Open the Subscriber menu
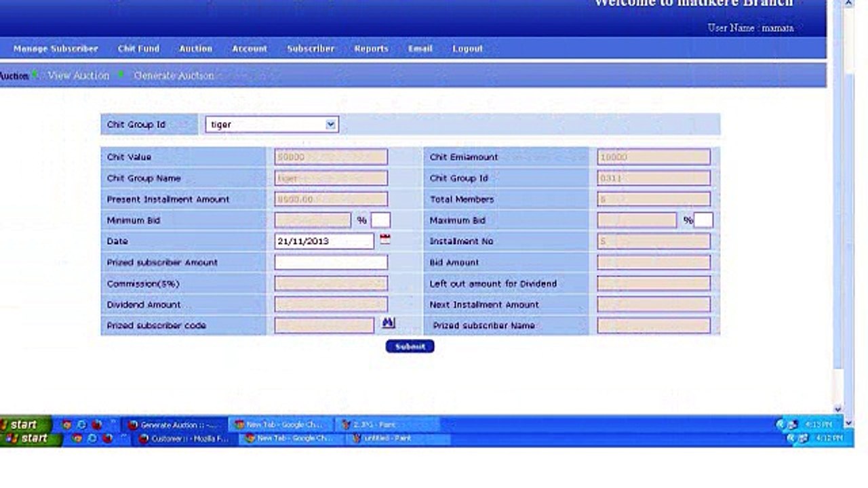The width and height of the screenshot is (868, 488). pos(311,49)
